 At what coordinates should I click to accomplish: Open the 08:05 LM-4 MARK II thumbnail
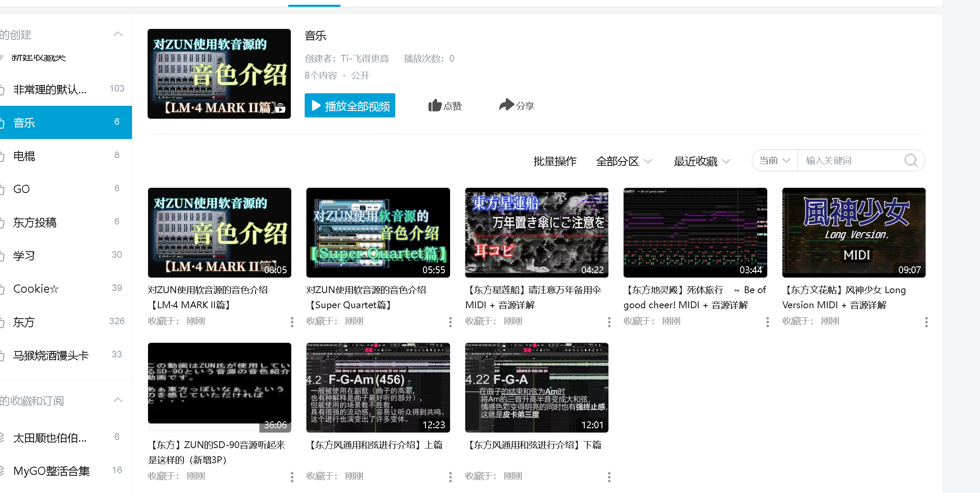tap(220, 233)
